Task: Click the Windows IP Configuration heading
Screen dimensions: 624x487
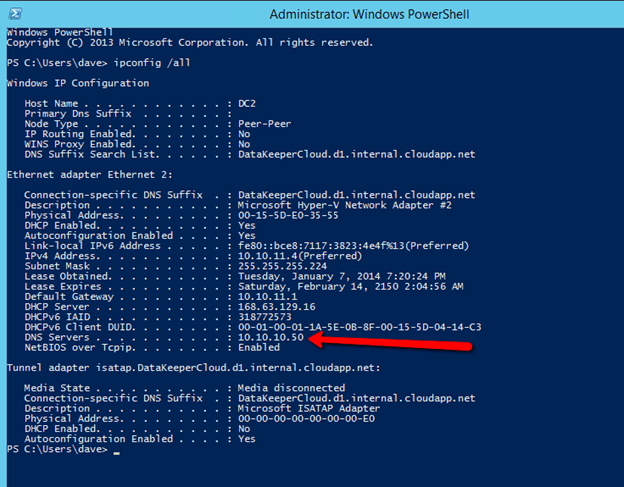Action: 78,83
